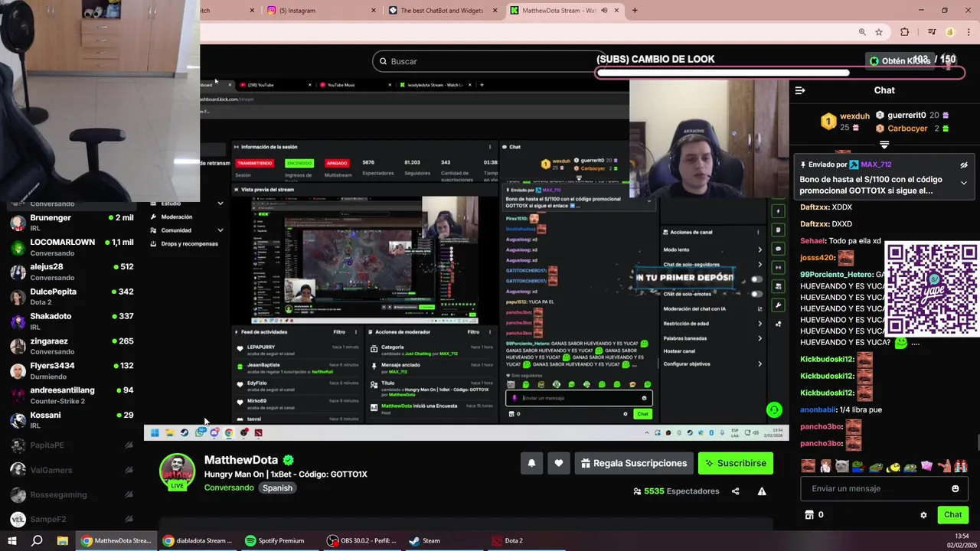Viewport: 980px width, 551px height.
Task: Mute the MatthewDota Stream tab audio
Action: [604, 11]
